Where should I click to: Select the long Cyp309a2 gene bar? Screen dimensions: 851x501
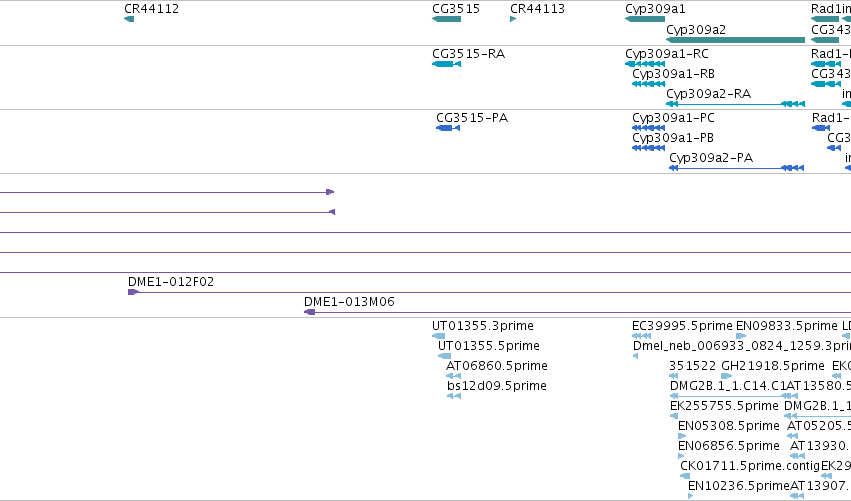point(735,40)
